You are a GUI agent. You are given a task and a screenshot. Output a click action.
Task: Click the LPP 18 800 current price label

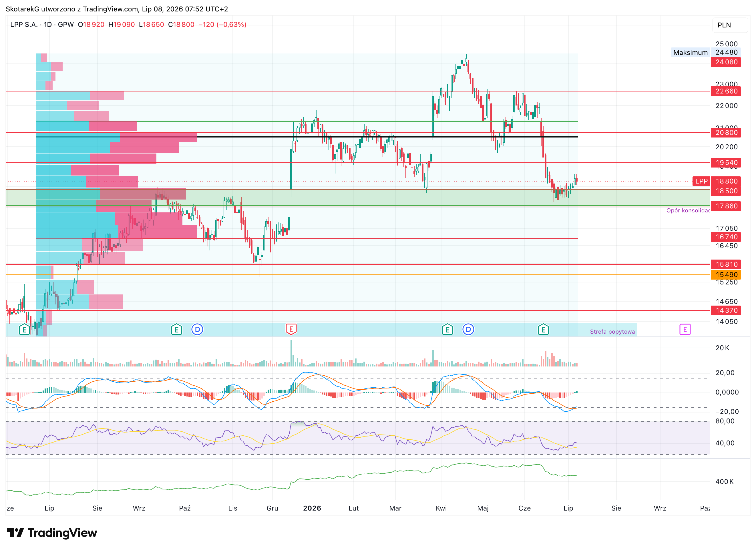point(717,181)
